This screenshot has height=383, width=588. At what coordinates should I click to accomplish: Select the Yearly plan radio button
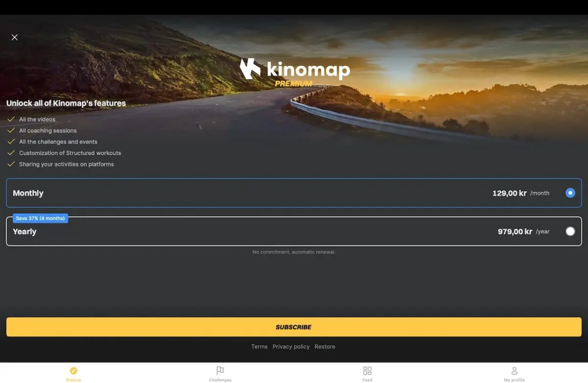570,231
